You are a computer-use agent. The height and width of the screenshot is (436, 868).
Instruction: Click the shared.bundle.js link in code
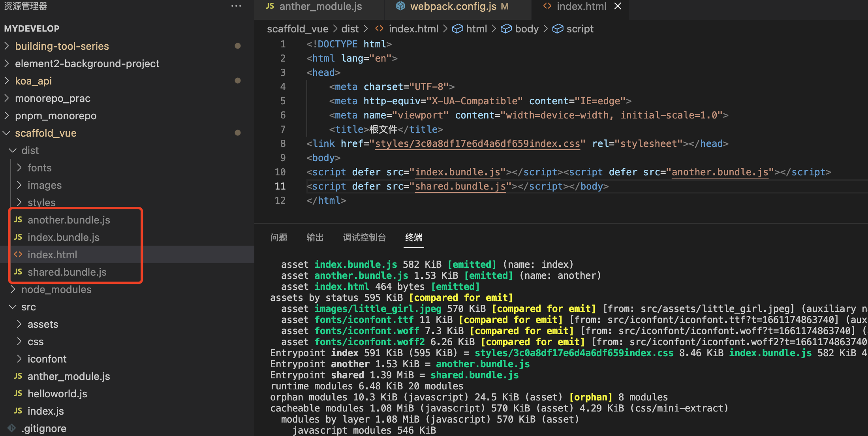pyautogui.click(x=460, y=186)
